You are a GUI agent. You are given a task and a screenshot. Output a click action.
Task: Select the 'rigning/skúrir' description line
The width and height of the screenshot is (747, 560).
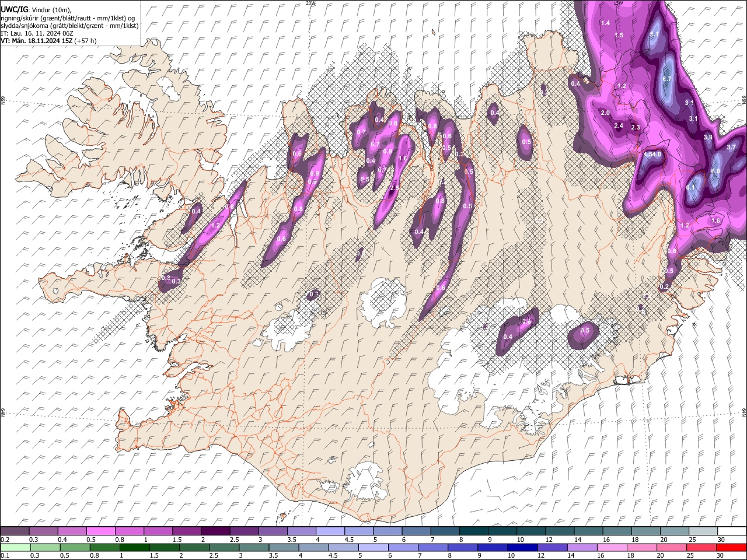click(68, 18)
